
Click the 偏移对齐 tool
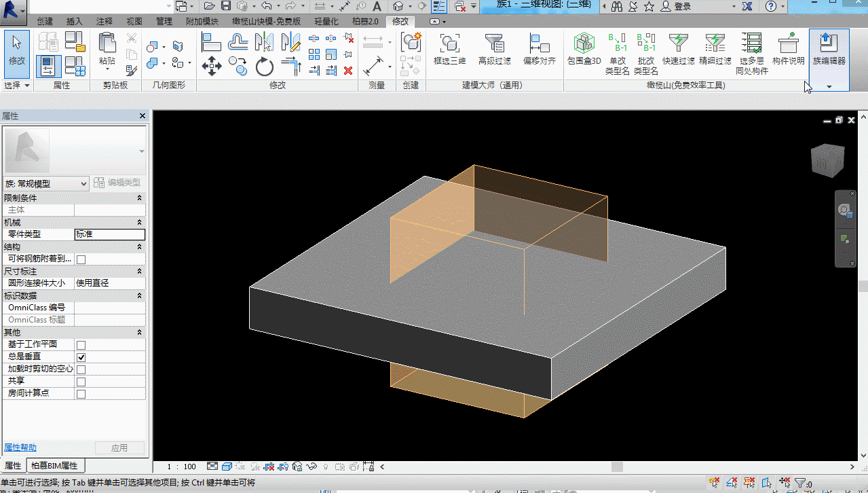pos(540,49)
